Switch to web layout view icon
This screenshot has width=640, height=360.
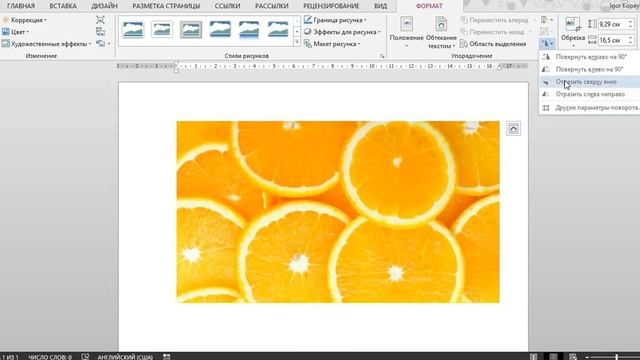tap(573, 357)
